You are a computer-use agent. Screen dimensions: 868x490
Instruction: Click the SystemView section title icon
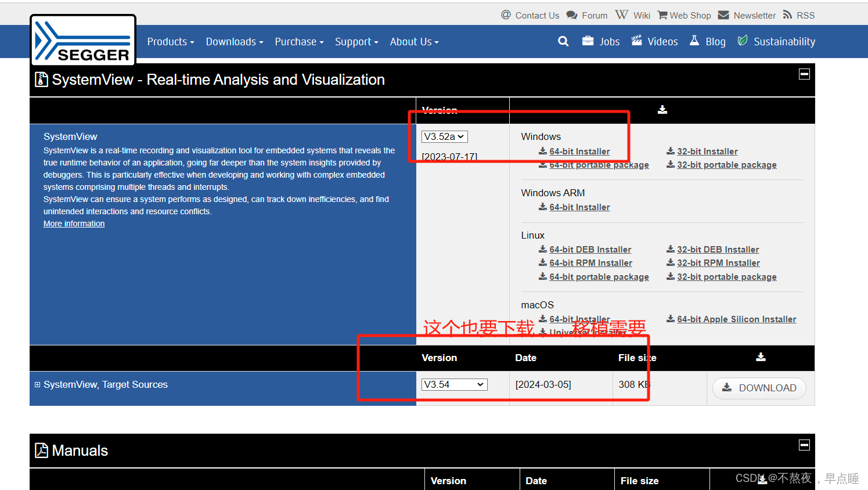41,79
